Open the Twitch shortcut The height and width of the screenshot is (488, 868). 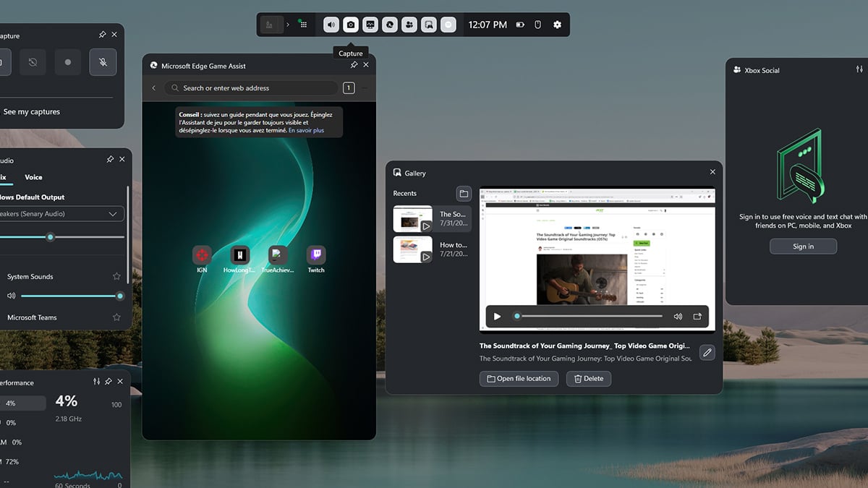[x=316, y=260]
